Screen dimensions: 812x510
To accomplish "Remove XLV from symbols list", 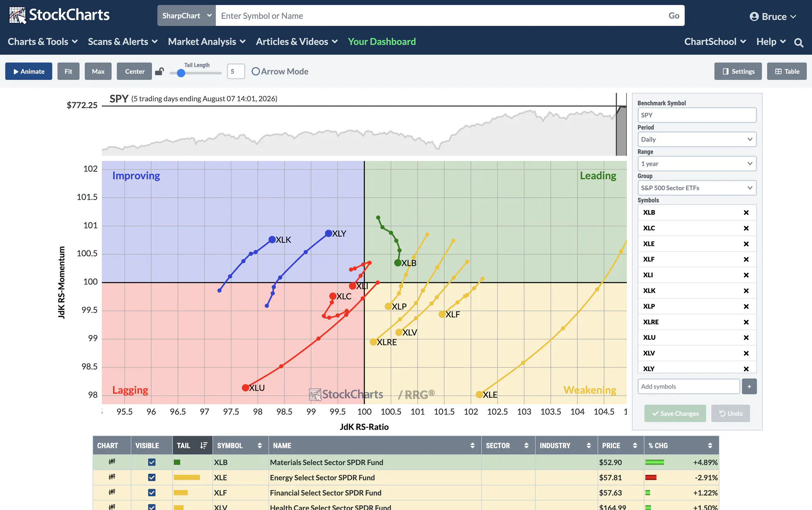I will tap(746, 353).
